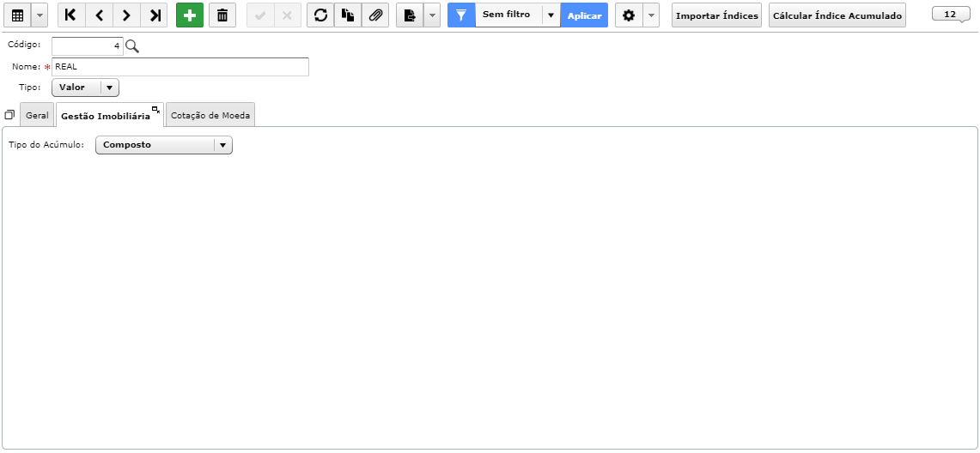Open the Tipo dropdown set to Valor
Viewport: 980px width, 453px height.
tap(85, 88)
